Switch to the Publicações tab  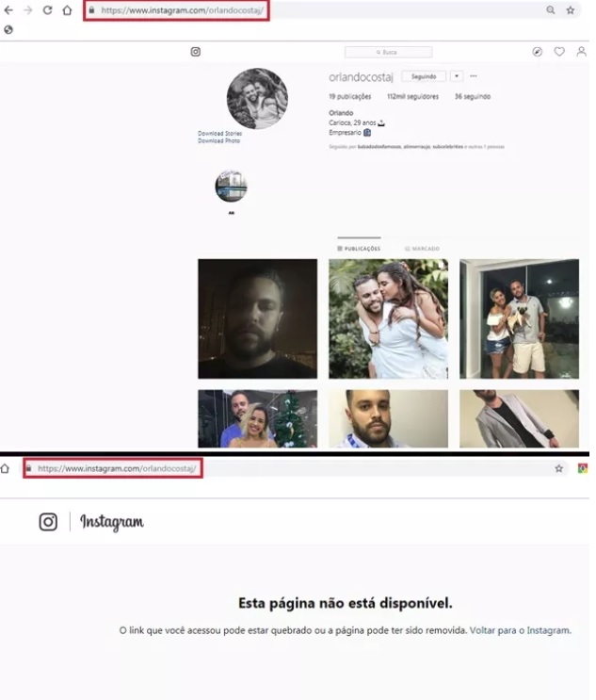click(359, 249)
